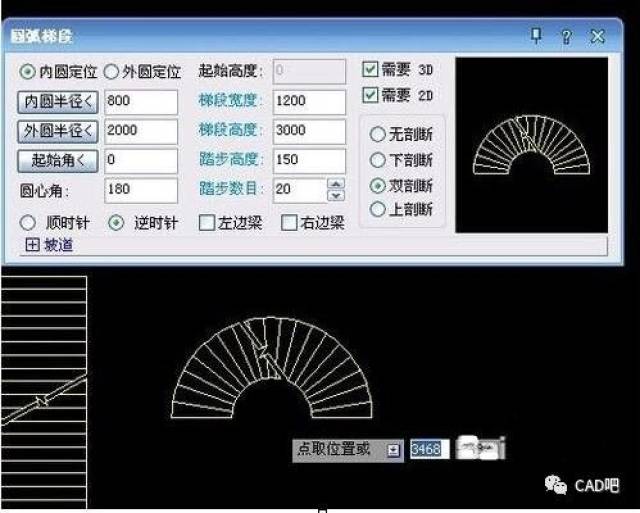This screenshot has width=640, height=513.
Task: Edit the 梯段高度 field showing 3000
Action: (x=309, y=131)
